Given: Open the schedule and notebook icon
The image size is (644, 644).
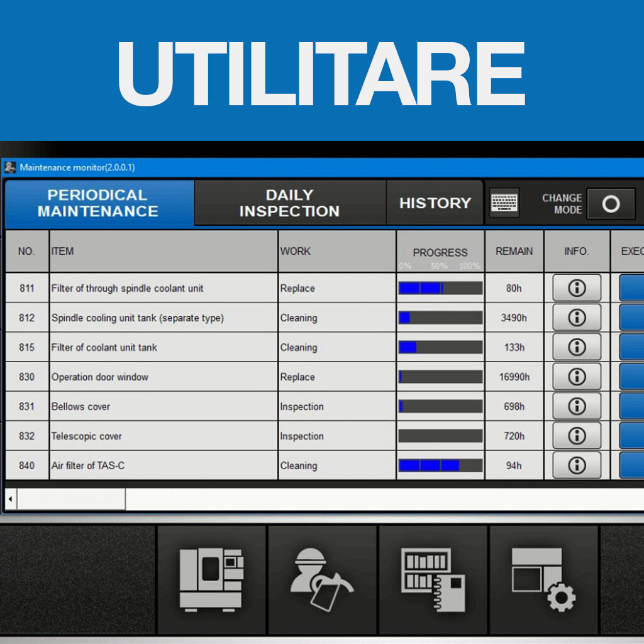Looking at the screenshot, I should pyautogui.click(x=433, y=579).
